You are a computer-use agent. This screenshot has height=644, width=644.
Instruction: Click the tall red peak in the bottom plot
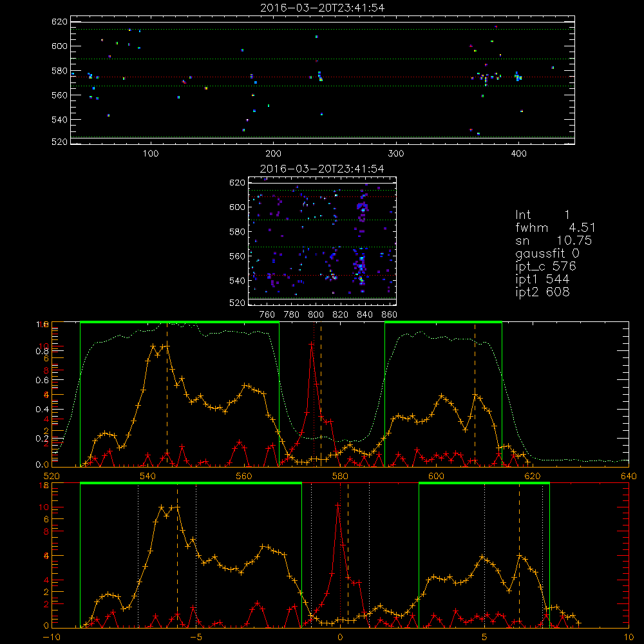(x=338, y=505)
